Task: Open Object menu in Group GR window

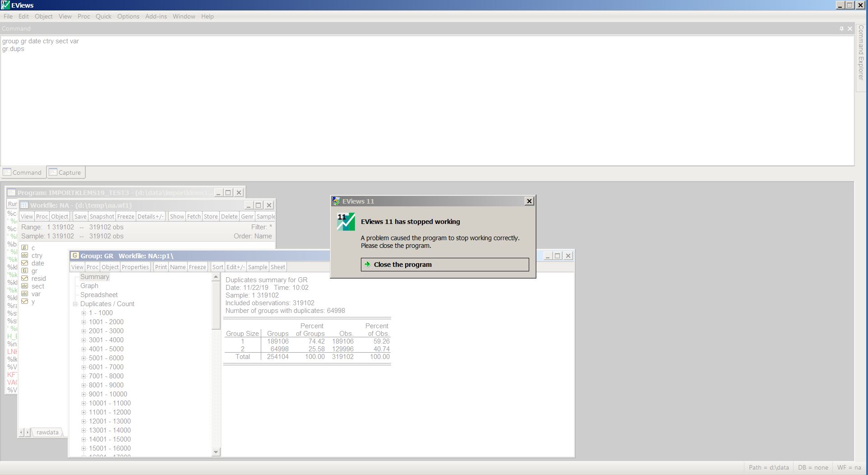Action: [x=110, y=267]
